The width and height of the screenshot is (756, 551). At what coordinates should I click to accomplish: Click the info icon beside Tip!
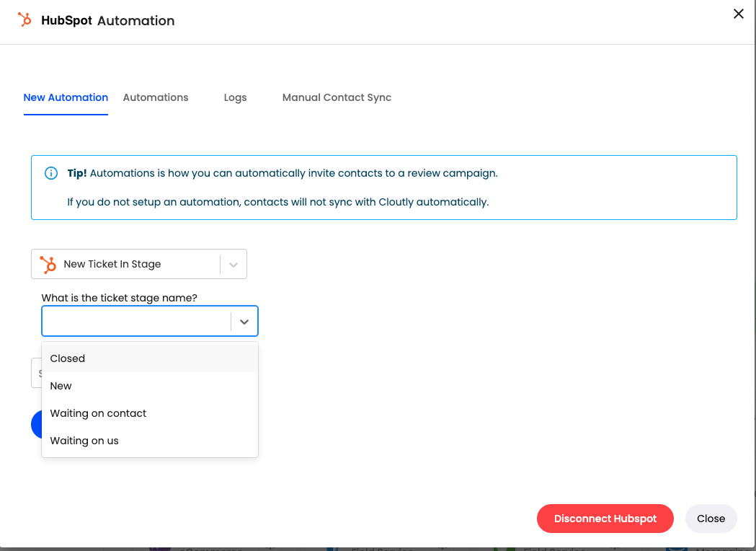pyautogui.click(x=51, y=173)
